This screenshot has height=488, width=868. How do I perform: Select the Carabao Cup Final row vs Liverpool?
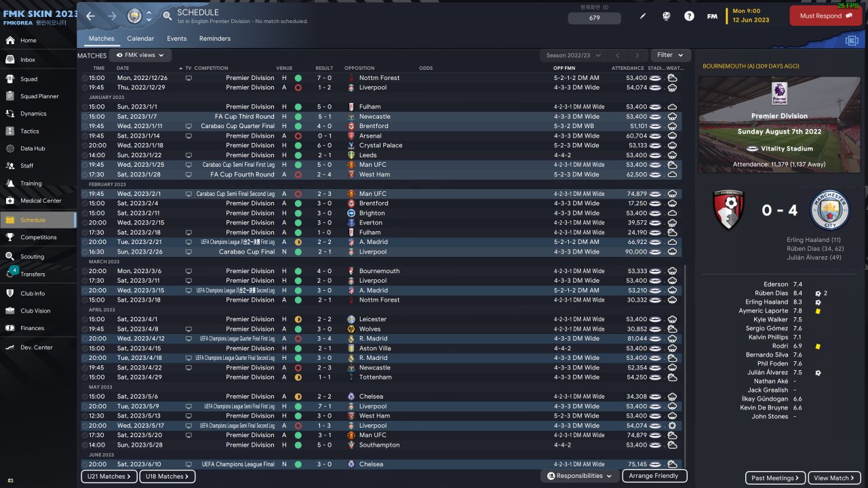click(382, 251)
